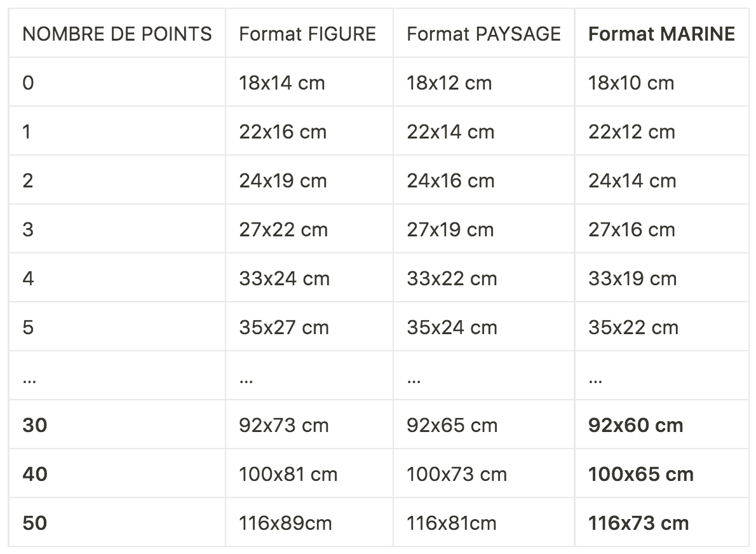The image size is (756, 554).
Task: Click the NOMBRE DE POINTS column header
Action: point(117,34)
